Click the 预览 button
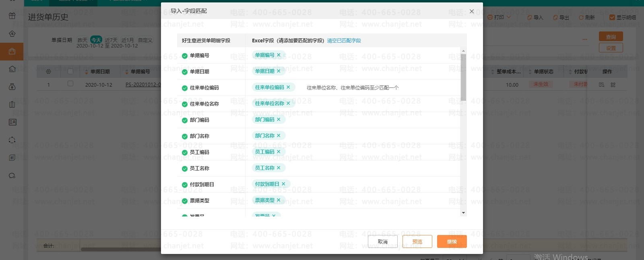The height and width of the screenshot is (260, 644). point(417,241)
